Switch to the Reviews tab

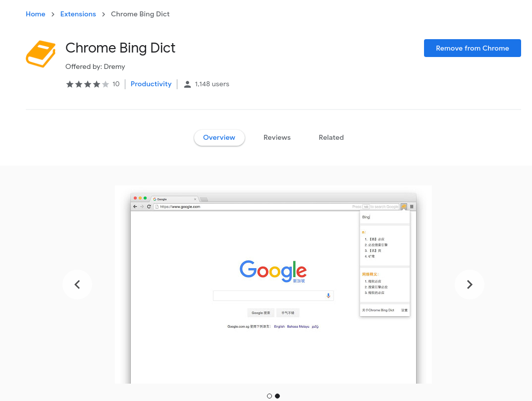point(277,137)
